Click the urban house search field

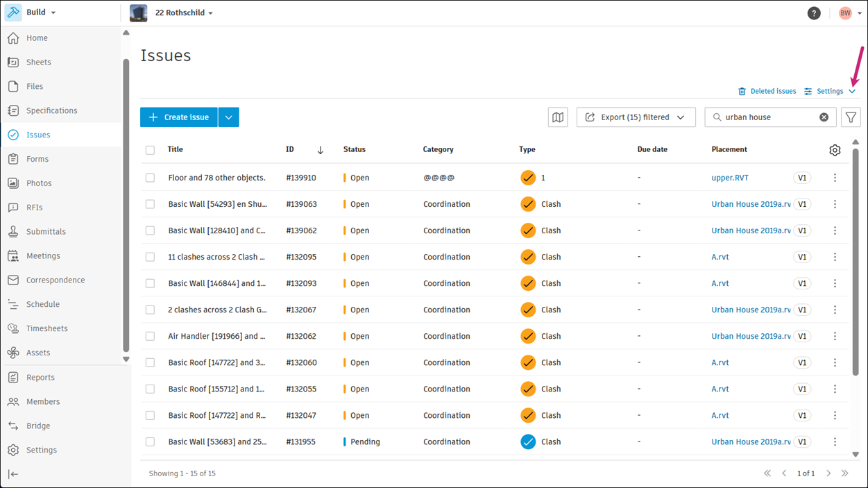770,117
